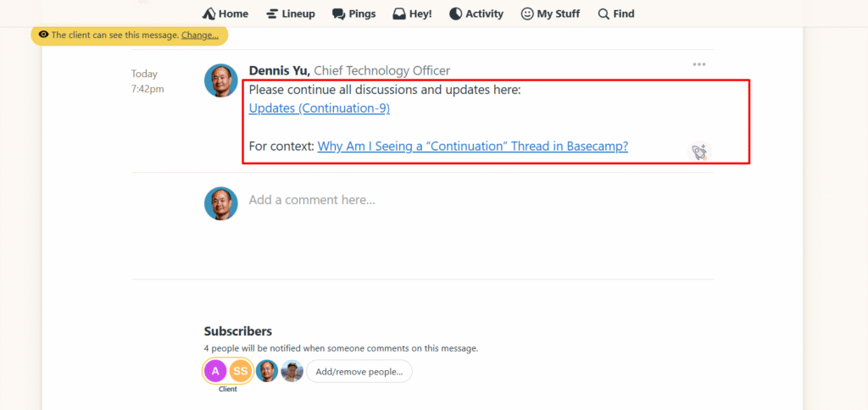Viewport: 868px width, 410px height.
Task: Add a boost with the rocket icon
Action: click(x=698, y=152)
